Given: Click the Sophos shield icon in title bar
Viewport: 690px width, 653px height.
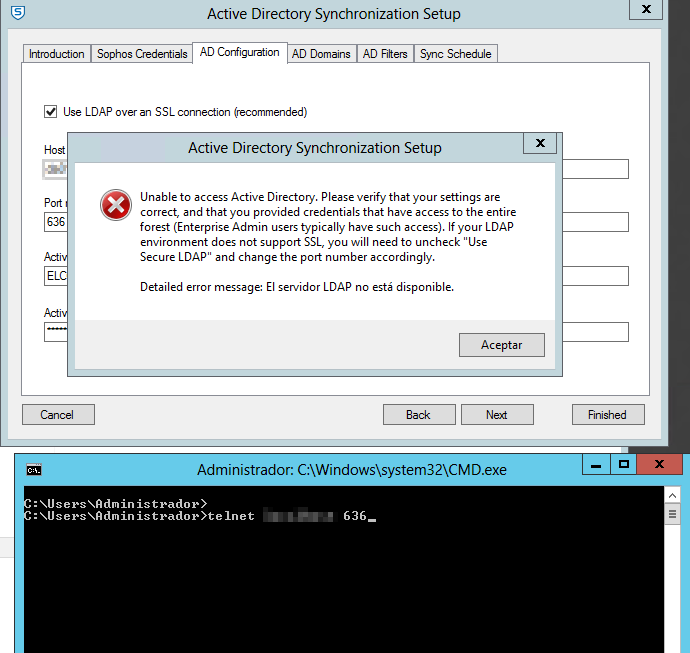Looking at the screenshot, I should coord(18,13).
